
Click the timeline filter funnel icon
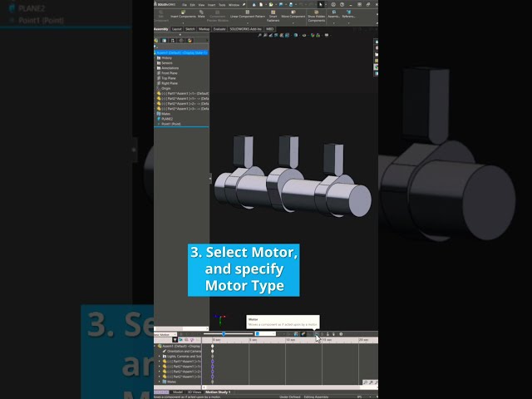pyautogui.click(x=175, y=340)
